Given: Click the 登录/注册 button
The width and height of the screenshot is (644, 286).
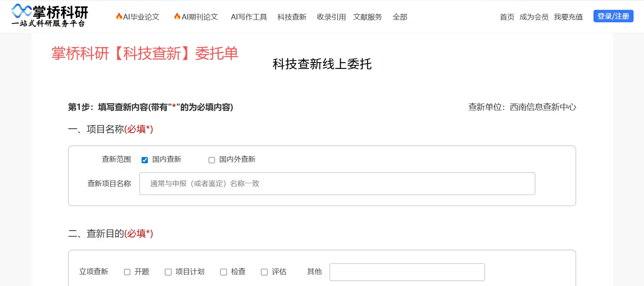Looking at the screenshot, I should point(613,16).
